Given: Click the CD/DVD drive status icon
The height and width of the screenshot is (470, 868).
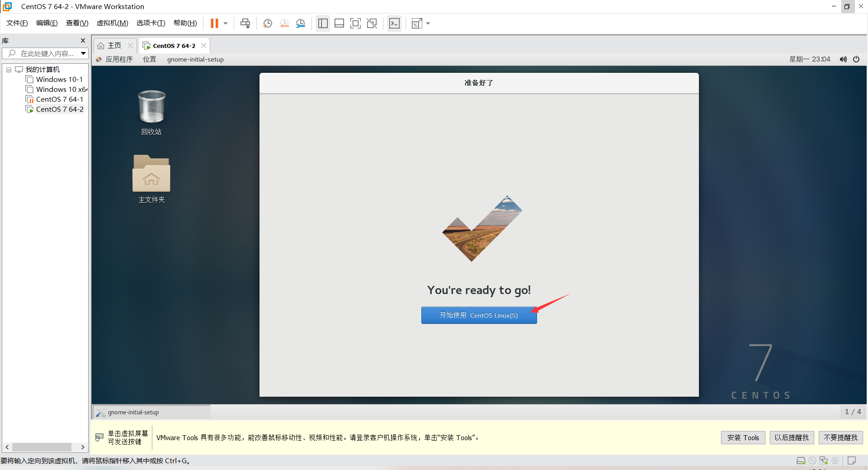Looking at the screenshot, I should (x=812, y=461).
